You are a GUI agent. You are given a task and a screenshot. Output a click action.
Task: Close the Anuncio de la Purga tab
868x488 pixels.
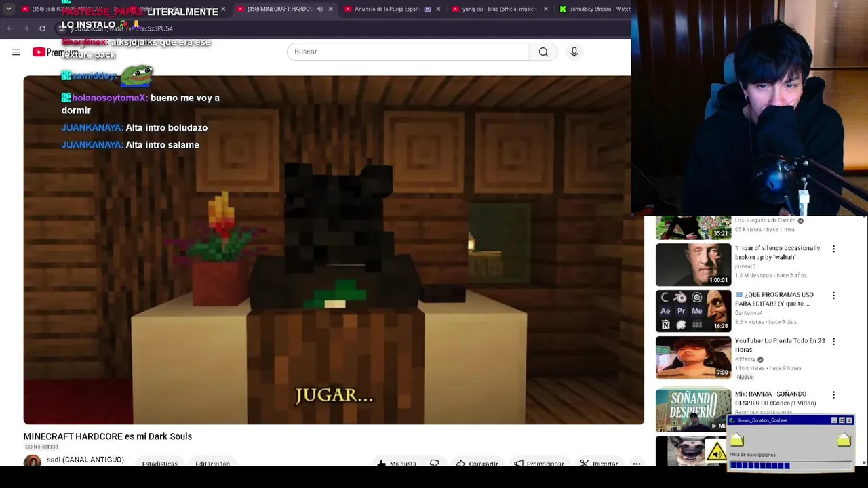point(438,9)
